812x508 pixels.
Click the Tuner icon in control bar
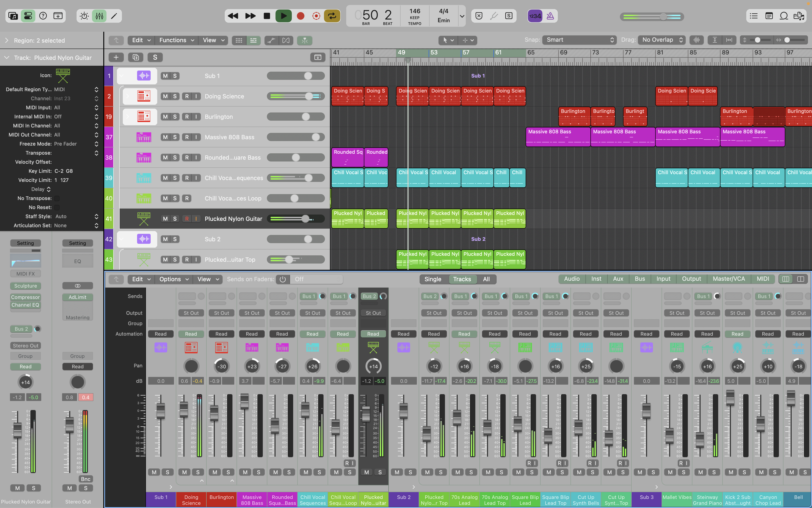pos(494,16)
